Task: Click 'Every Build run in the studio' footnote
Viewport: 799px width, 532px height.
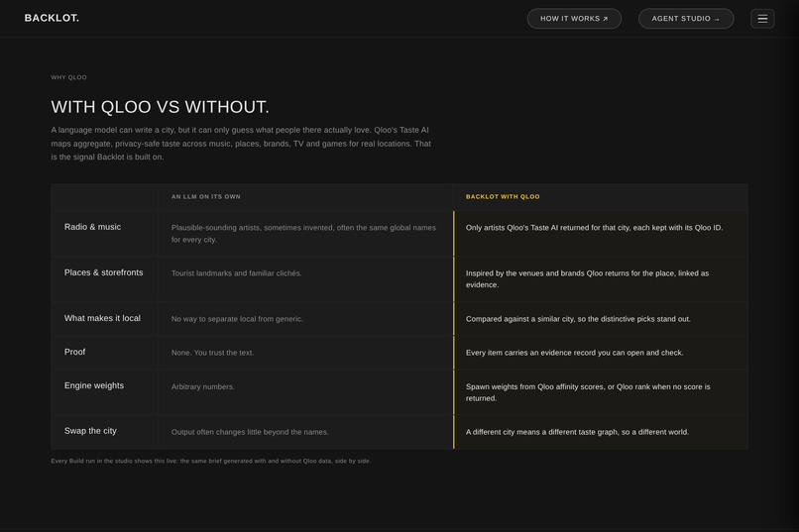Action: [x=211, y=461]
